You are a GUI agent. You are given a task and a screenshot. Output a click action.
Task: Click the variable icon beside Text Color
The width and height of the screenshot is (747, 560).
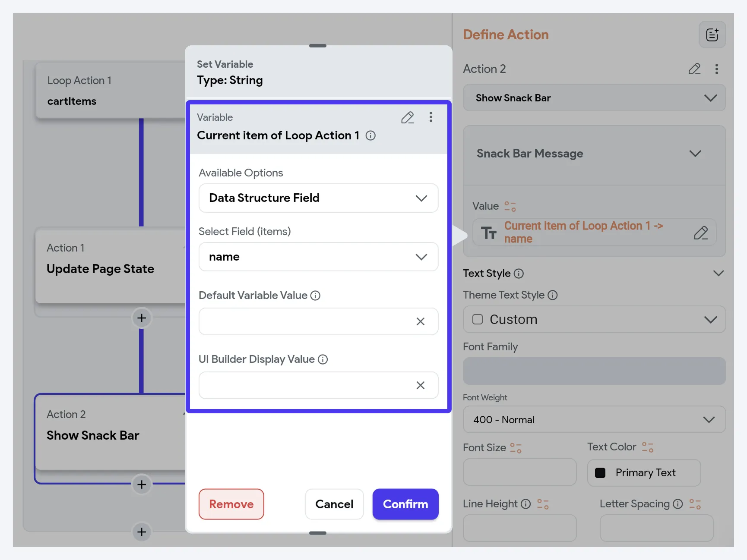648,447
